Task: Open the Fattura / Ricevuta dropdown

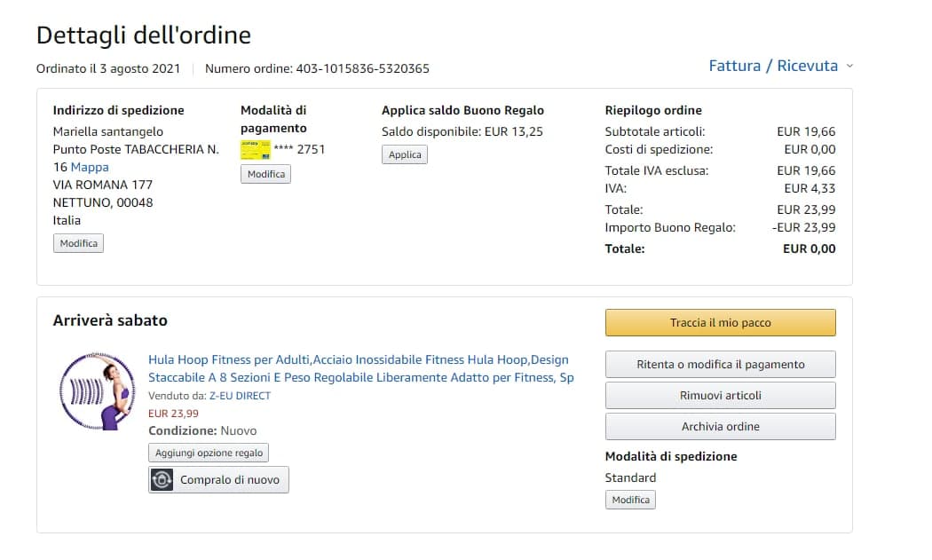Action: point(772,66)
